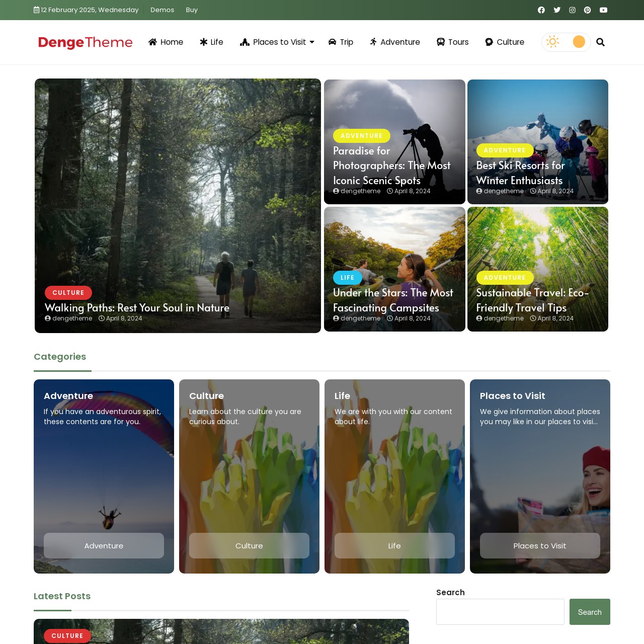Click ADVENTURE tag on Paradise for Photographers post

362,136
